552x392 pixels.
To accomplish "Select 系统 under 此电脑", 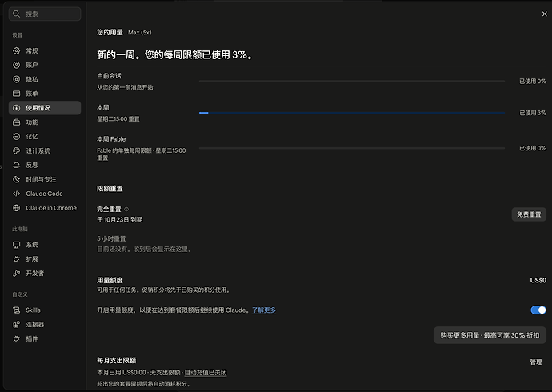I will tap(45, 245).
